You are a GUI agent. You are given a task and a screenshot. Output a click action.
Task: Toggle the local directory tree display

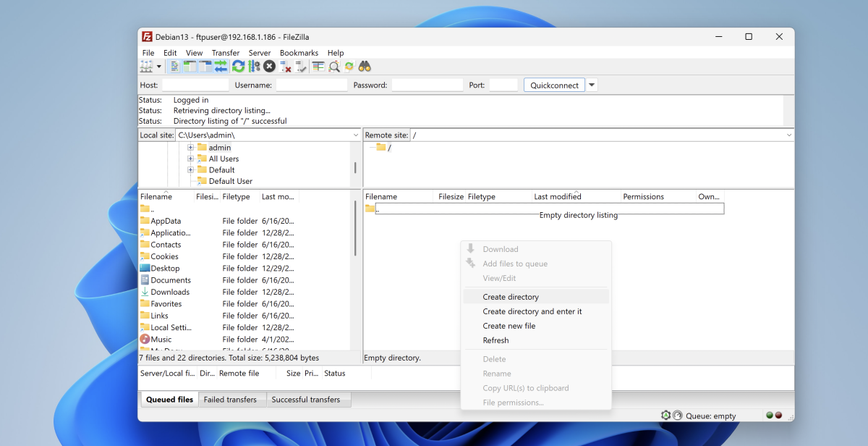[190, 67]
